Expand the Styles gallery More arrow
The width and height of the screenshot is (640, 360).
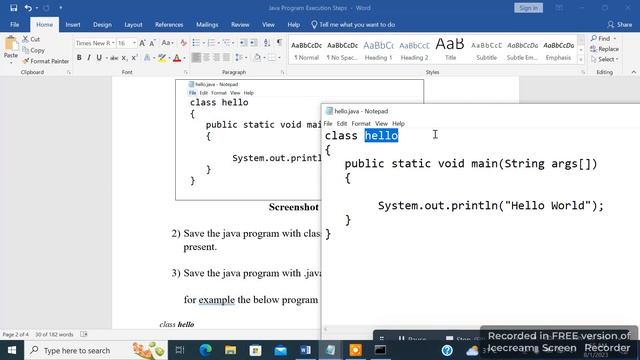click(x=581, y=60)
